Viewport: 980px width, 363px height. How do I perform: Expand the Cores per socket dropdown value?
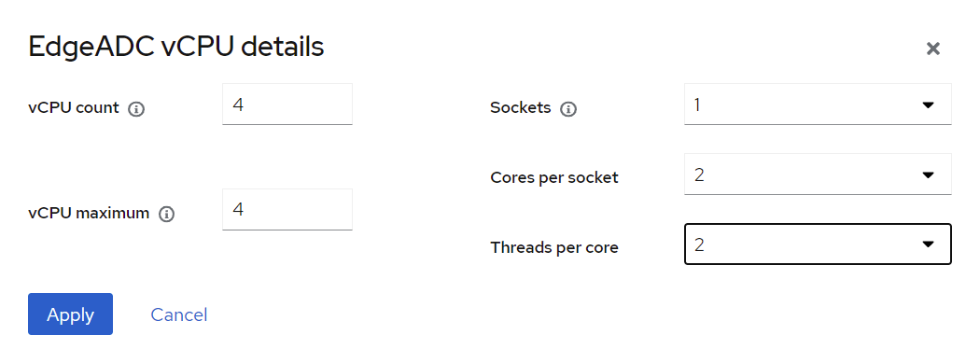click(818, 175)
